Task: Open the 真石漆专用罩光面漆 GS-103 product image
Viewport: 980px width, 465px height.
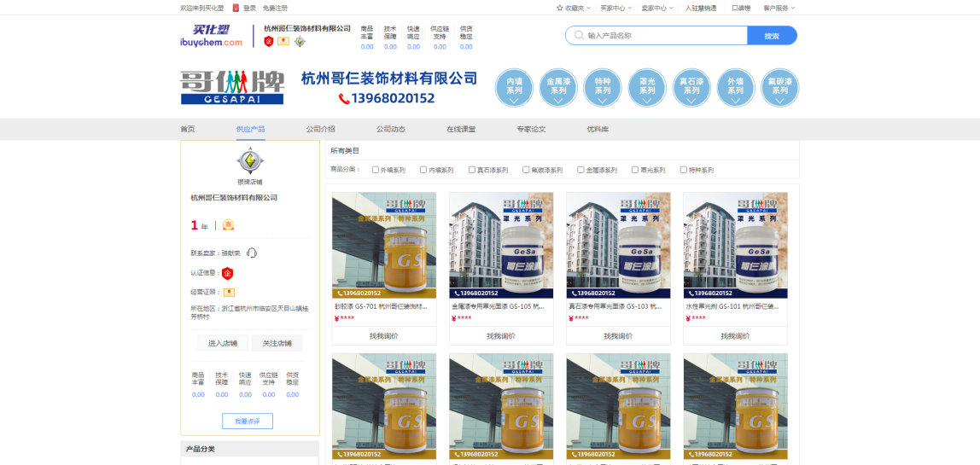Action: [x=618, y=245]
